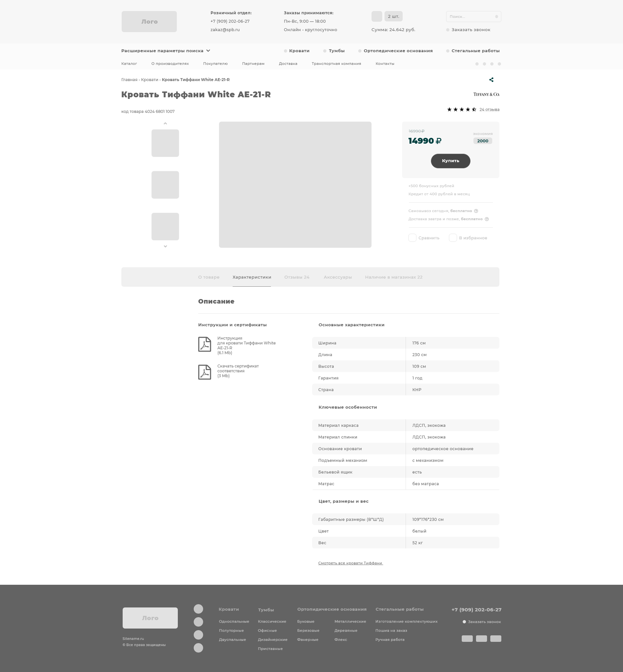Click the cart icon in header
The width and height of the screenshot is (623, 672).
pyautogui.click(x=377, y=17)
